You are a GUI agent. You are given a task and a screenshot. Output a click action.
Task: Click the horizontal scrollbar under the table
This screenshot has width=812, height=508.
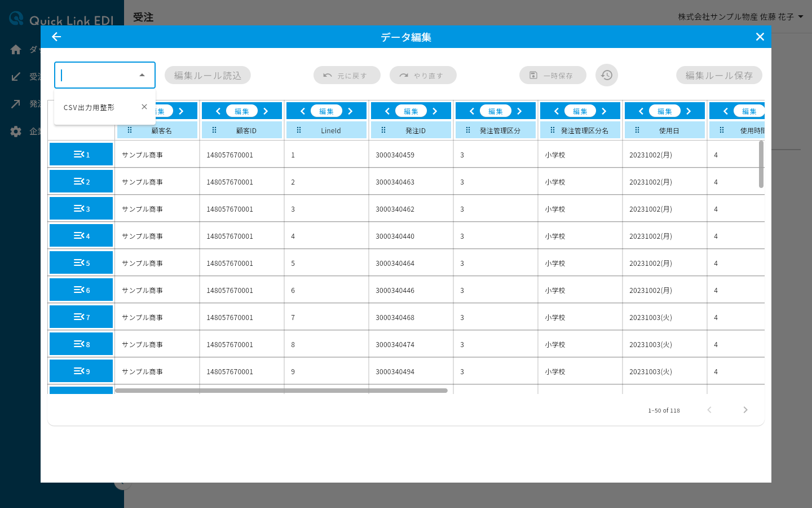click(281, 391)
